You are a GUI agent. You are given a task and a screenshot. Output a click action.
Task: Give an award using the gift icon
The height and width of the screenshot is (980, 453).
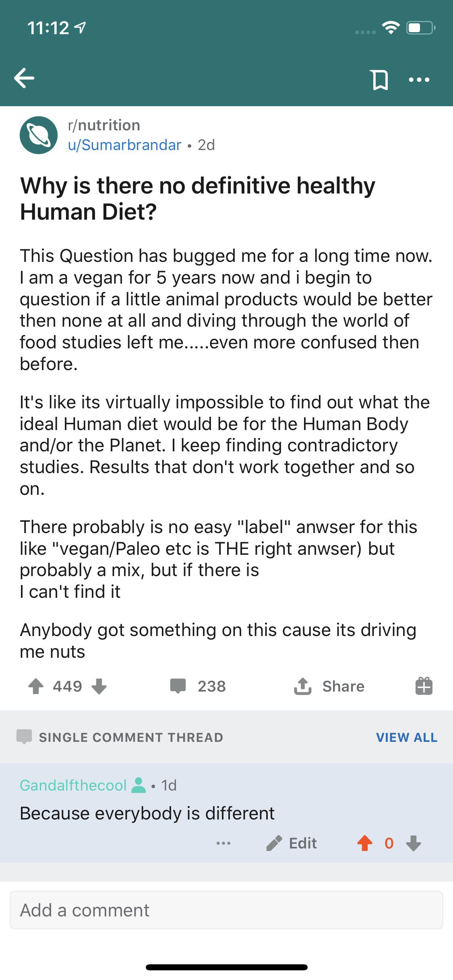[424, 686]
